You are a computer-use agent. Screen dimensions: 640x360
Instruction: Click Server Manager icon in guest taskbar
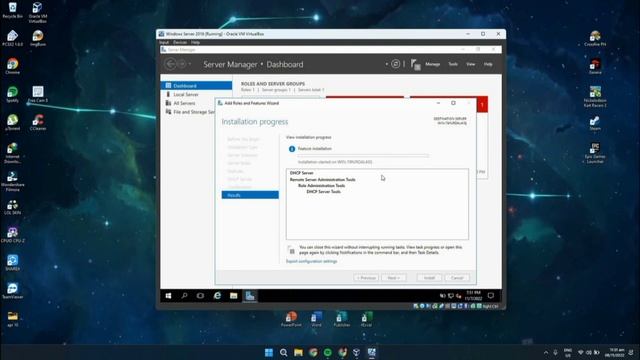[250, 296]
